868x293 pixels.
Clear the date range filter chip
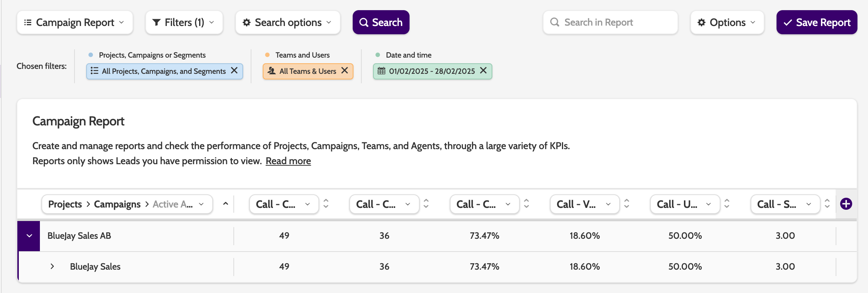click(483, 70)
